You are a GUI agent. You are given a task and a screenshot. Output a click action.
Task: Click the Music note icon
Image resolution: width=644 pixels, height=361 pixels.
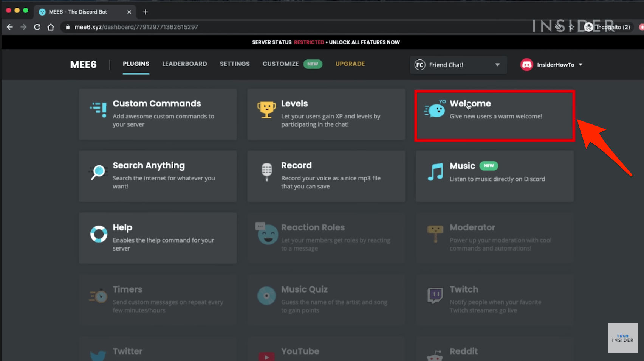click(x=435, y=172)
